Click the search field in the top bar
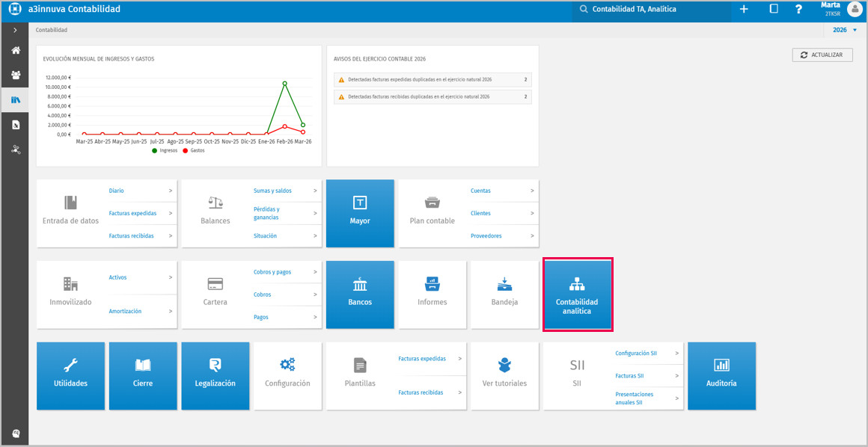This screenshot has width=868, height=447. pyautogui.click(x=650, y=10)
